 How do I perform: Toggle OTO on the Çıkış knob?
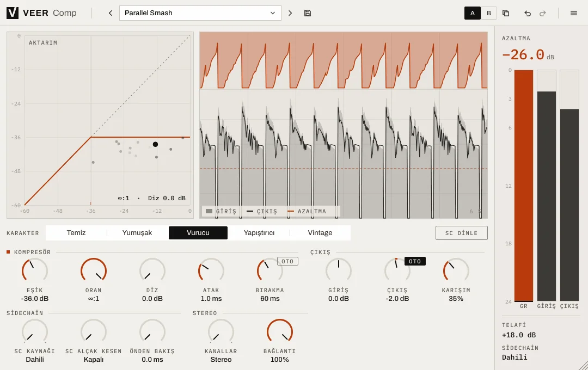click(x=415, y=261)
